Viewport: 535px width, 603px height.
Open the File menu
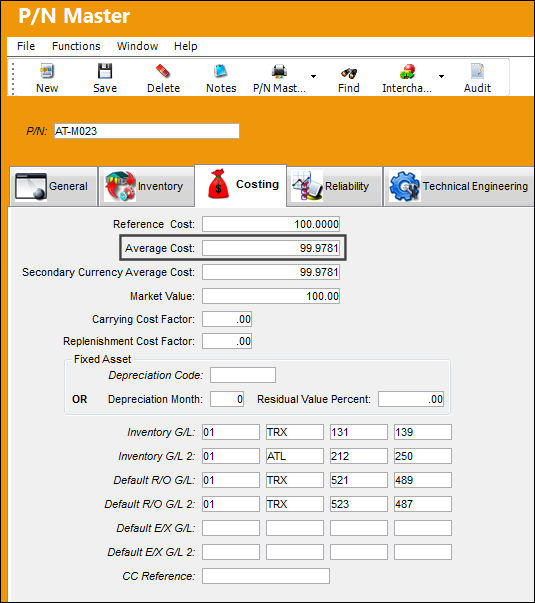pyautogui.click(x=26, y=46)
